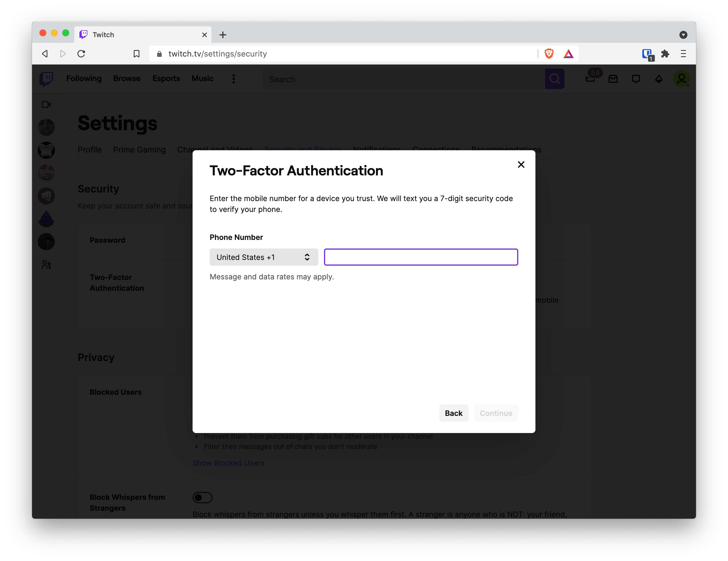Open the Friends icon in the sidebar
728x561 pixels.
pyautogui.click(x=46, y=264)
